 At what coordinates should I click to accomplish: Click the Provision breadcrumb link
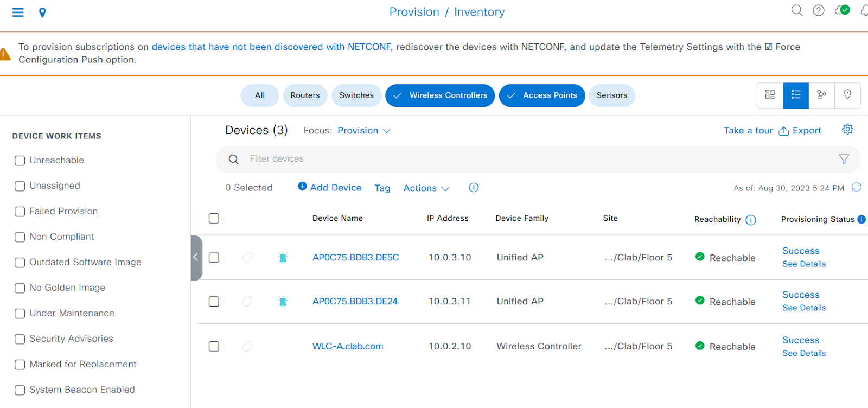pyautogui.click(x=414, y=12)
